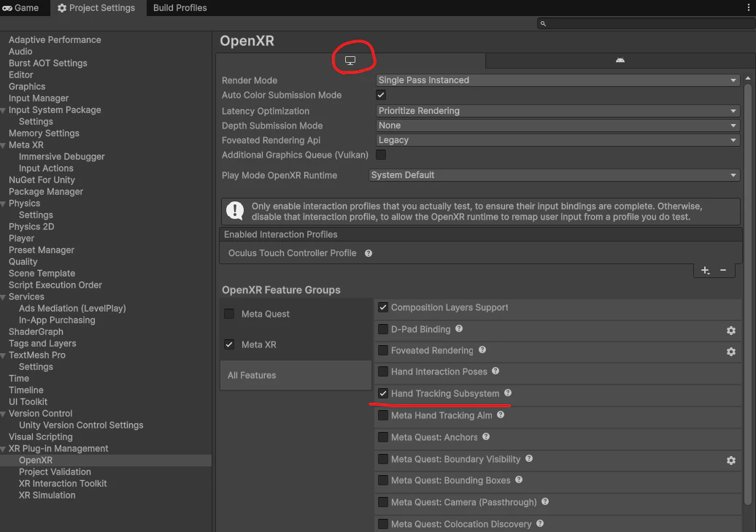Click help icon beside Meta Quest: Boundary Visibility
The width and height of the screenshot is (756, 532).
click(x=529, y=458)
